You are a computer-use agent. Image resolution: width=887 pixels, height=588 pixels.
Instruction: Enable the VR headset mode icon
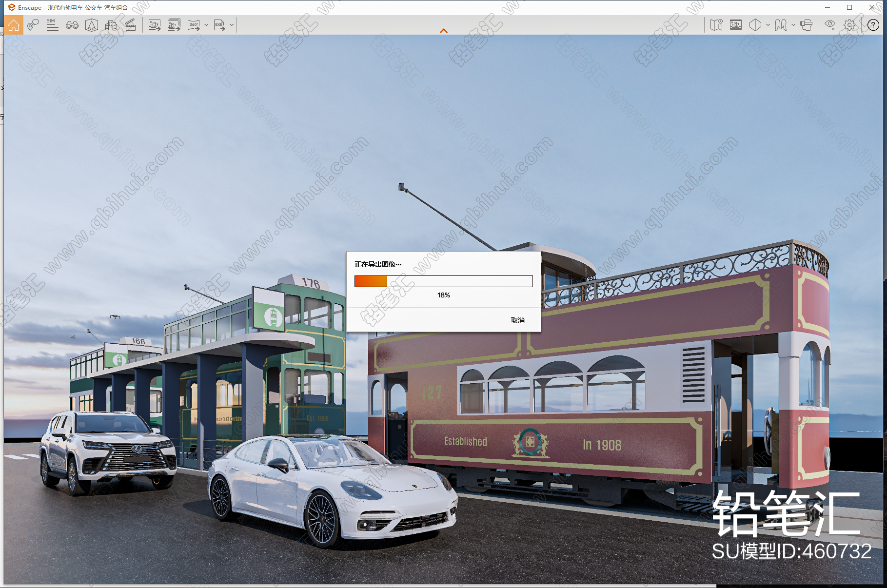807,25
